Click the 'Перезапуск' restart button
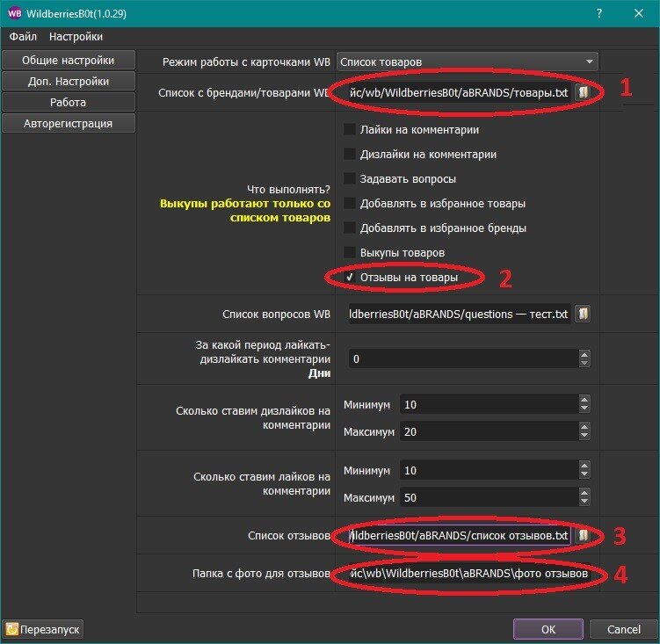Viewport: 660px width, 644px height. (43, 629)
